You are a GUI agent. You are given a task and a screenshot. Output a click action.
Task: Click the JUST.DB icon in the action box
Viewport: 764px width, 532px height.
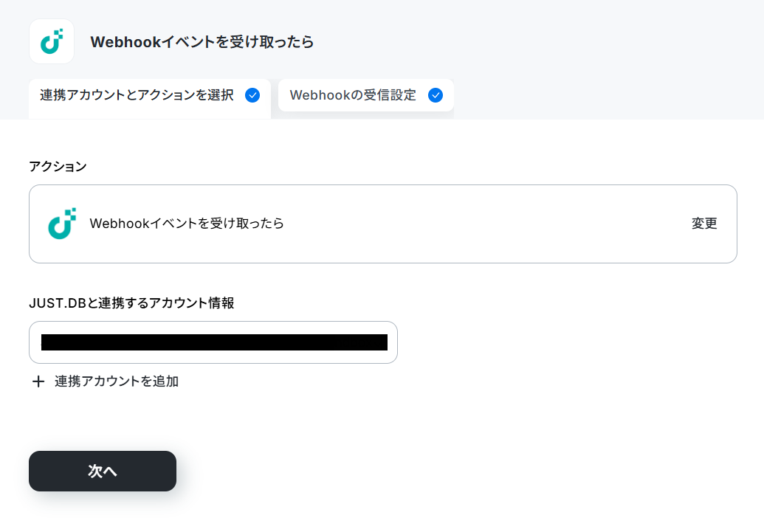tap(62, 224)
